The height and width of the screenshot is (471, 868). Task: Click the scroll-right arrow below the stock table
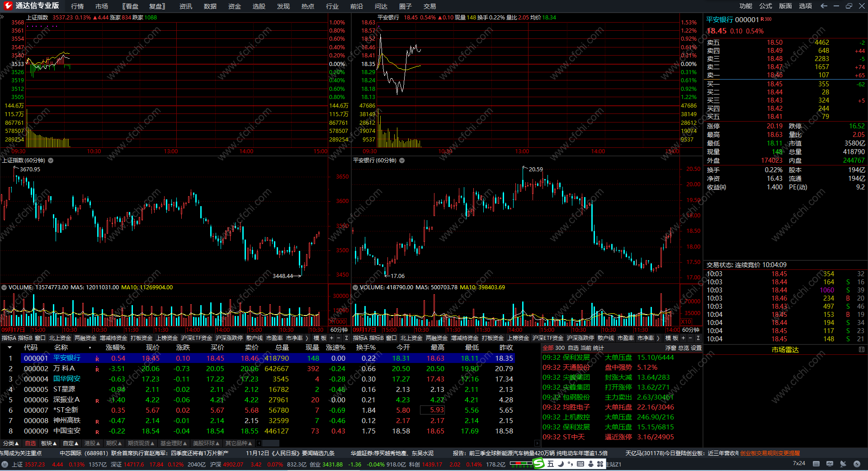(537, 443)
